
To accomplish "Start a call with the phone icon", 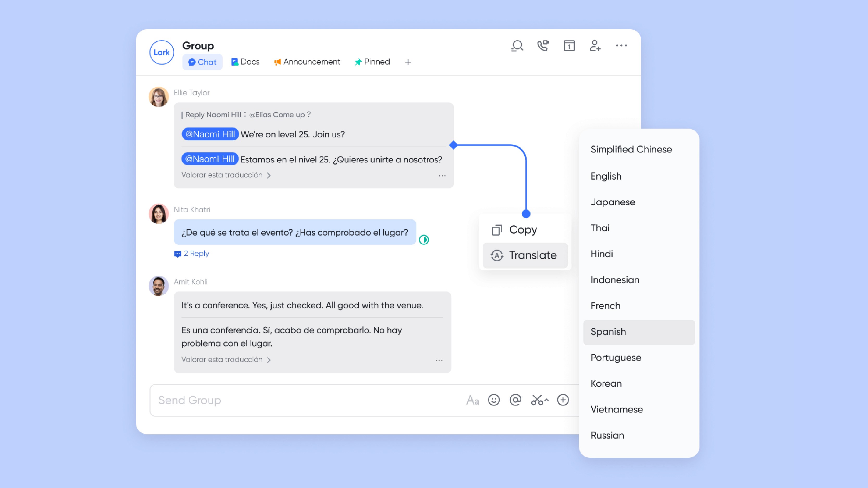I will [x=543, y=46].
